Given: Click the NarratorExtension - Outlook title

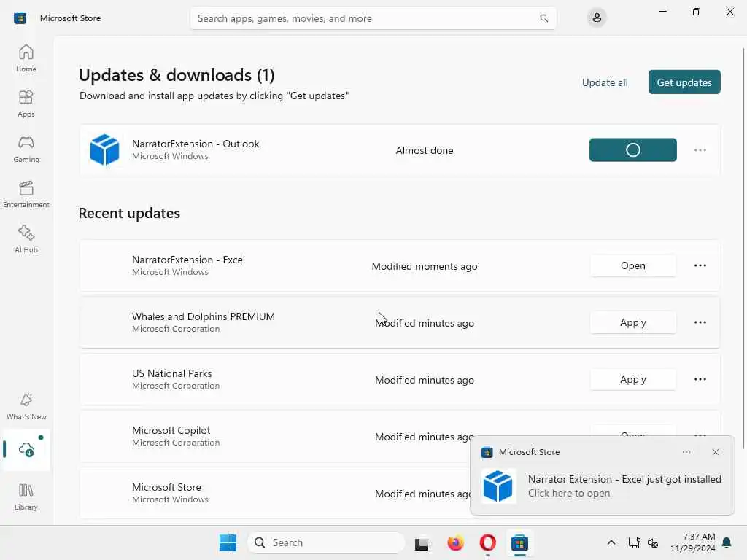Looking at the screenshot, I should click(x=196, y=144).
